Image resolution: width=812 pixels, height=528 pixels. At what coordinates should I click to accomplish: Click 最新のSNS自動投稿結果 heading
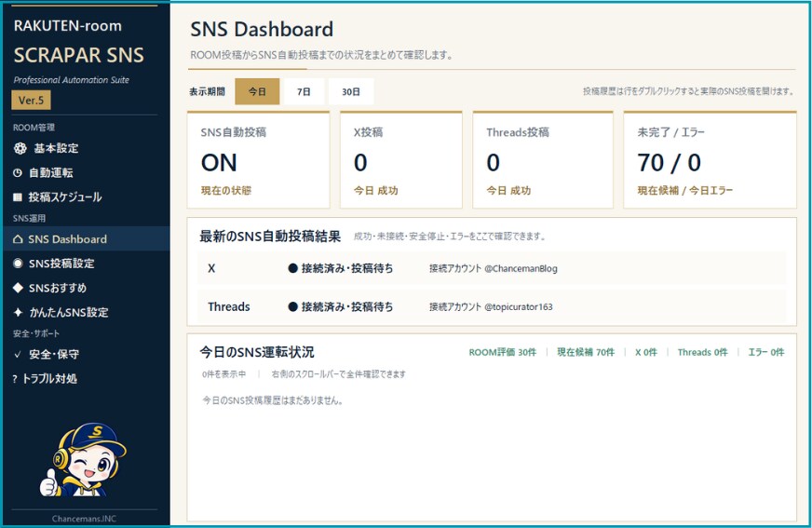(x=270, y=237)
